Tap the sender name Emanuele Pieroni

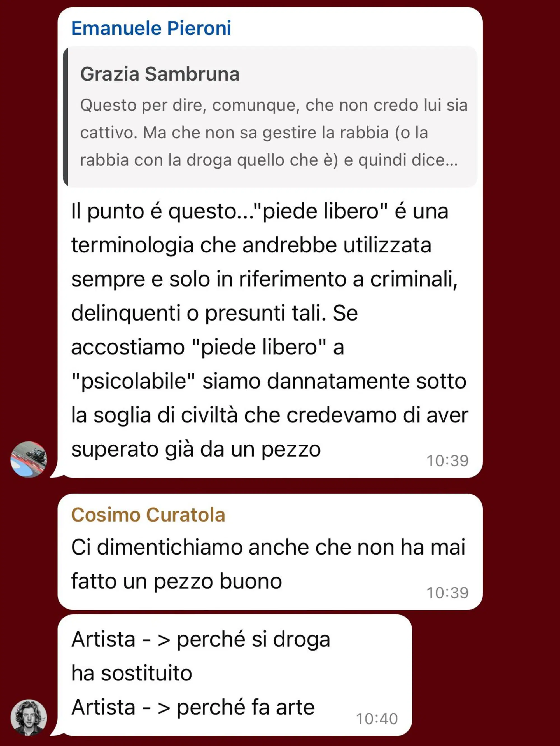pos(151,28)
